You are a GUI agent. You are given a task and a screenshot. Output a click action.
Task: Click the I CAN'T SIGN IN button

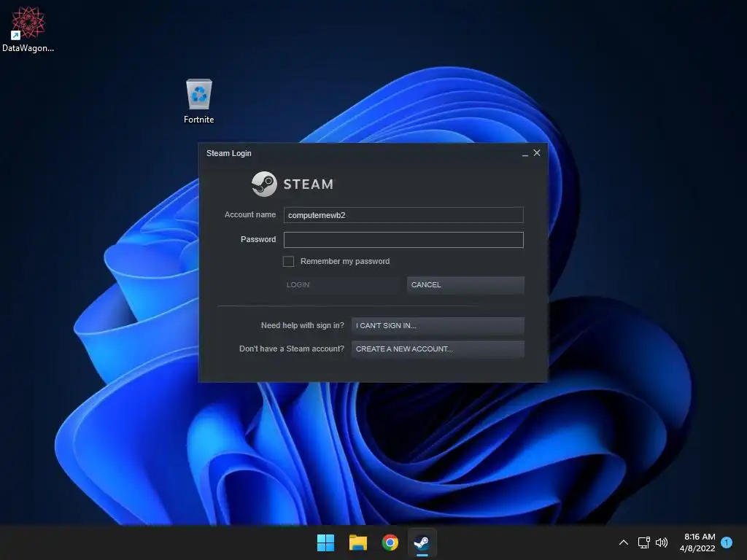(x=438, y=326)
